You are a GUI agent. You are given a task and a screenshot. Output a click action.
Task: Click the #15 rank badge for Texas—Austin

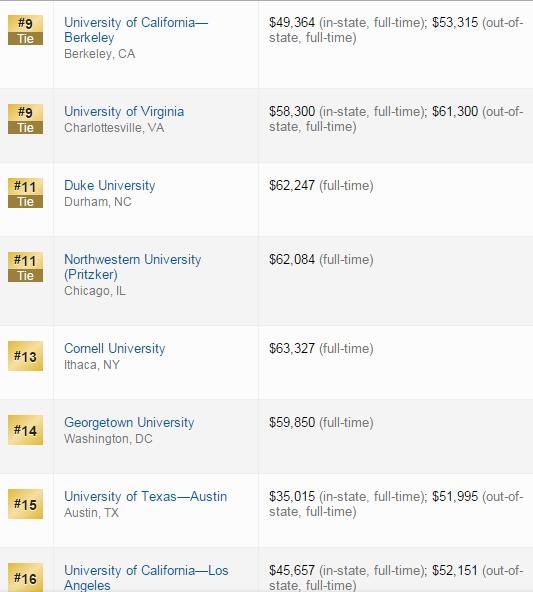point(25,504)
